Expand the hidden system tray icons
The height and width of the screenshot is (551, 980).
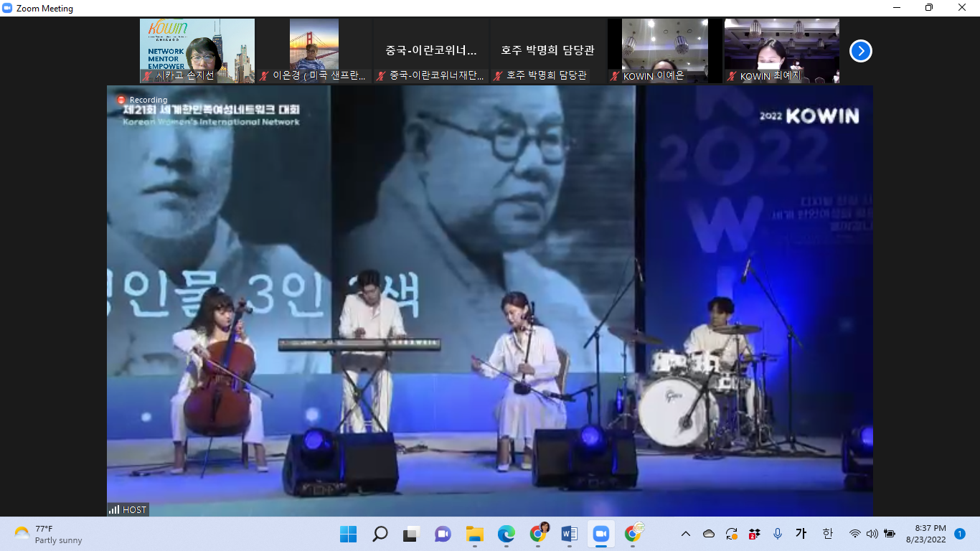[686, 534]
